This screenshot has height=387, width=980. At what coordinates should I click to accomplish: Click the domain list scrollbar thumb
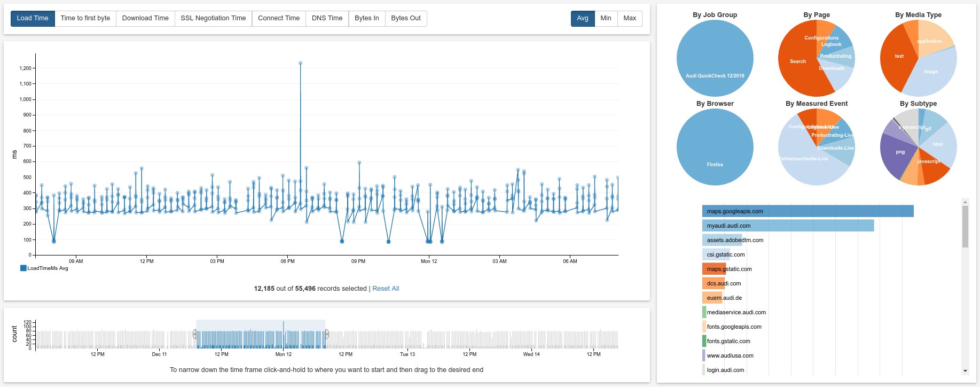coord(965,227)
